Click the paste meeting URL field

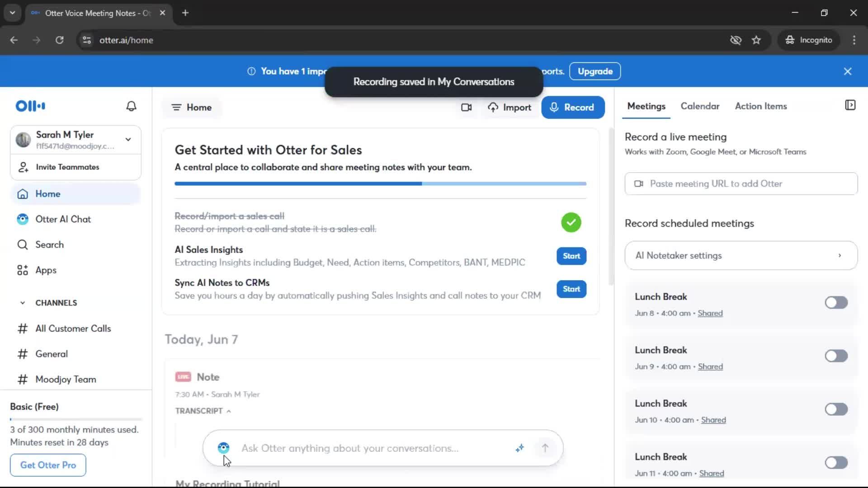point(741,184)
